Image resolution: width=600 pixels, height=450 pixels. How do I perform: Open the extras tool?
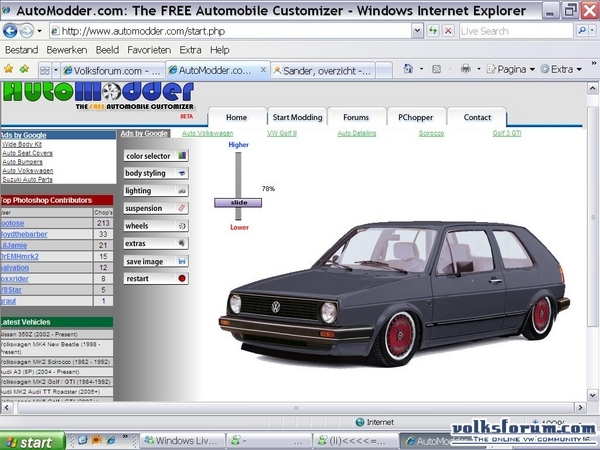(x=156, y=243)
